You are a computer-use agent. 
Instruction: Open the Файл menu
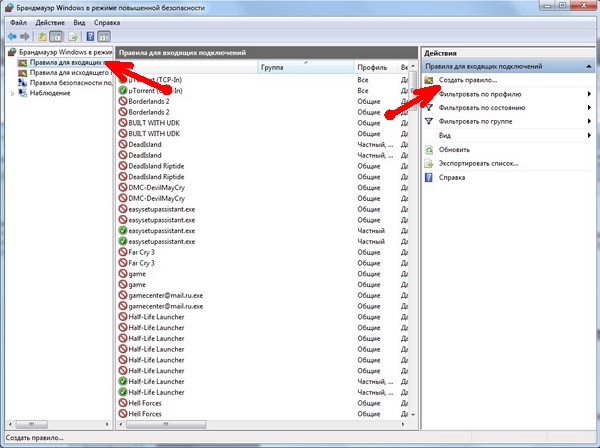point(18,23)
